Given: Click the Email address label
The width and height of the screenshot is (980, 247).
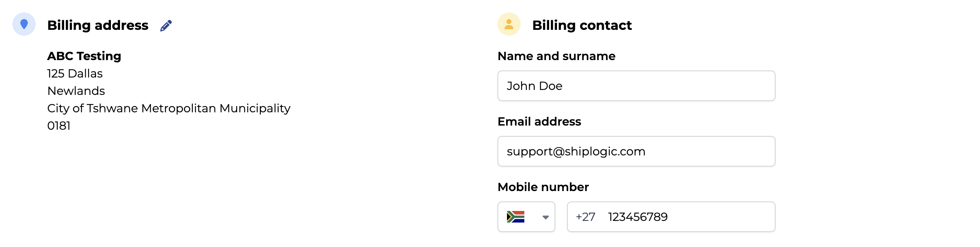Looking at the screenshot, I should (539, 121).
